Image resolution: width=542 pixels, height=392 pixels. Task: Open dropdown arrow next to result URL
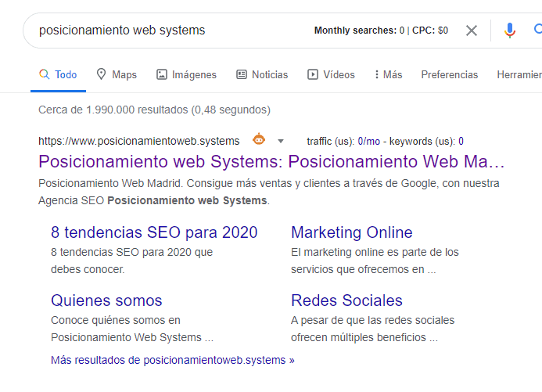(281, 141)
